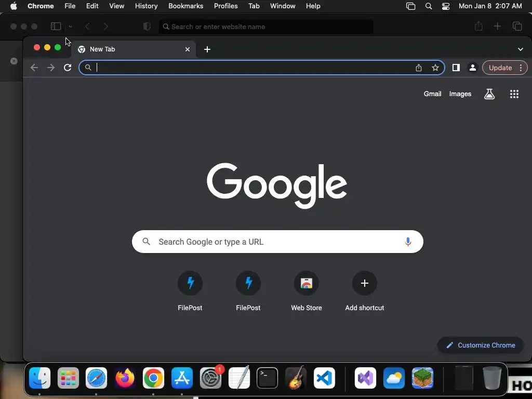Image resolution: width=532 pixels, height=399 pixels.
Task: Open the Search Labs flask icon
Action: point(489,94)
